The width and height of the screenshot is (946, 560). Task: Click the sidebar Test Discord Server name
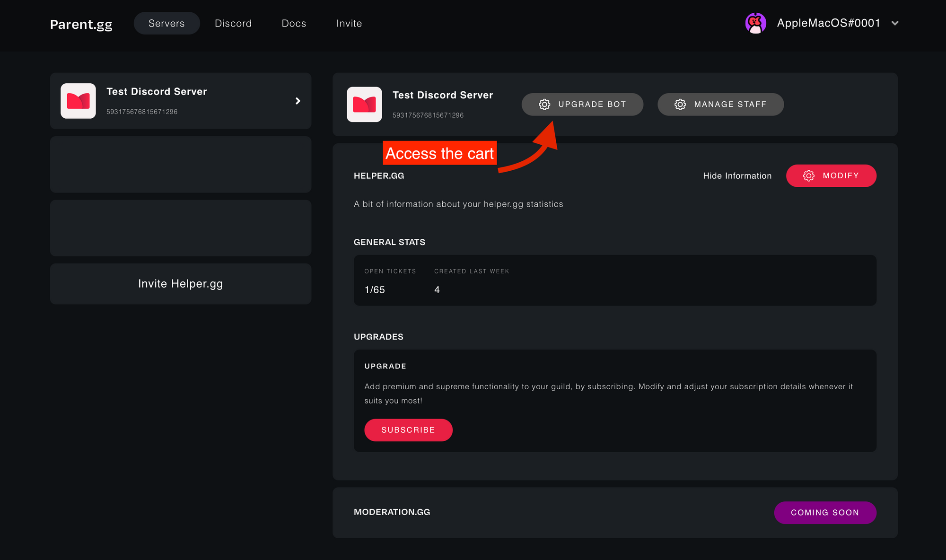pyautogui.click(x=157, y=91)
